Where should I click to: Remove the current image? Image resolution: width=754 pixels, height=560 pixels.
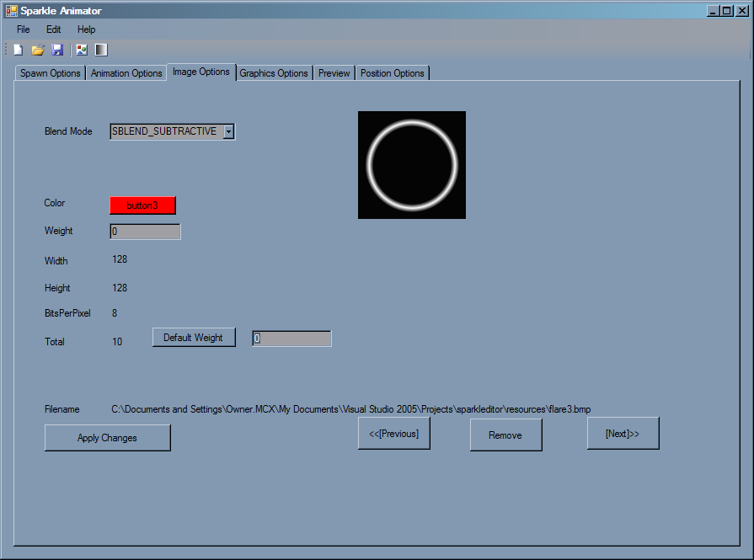tap(505, 435)
